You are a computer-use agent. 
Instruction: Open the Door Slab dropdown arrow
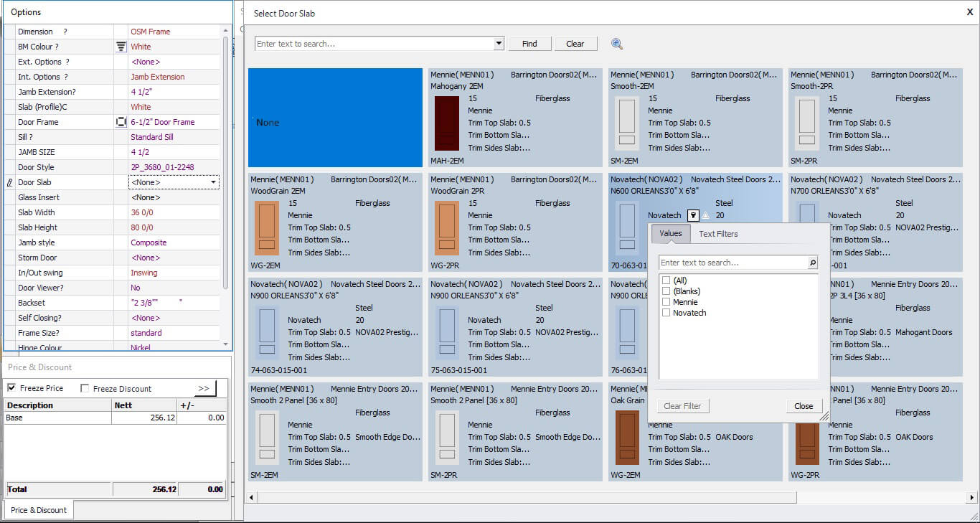point(213,183)
